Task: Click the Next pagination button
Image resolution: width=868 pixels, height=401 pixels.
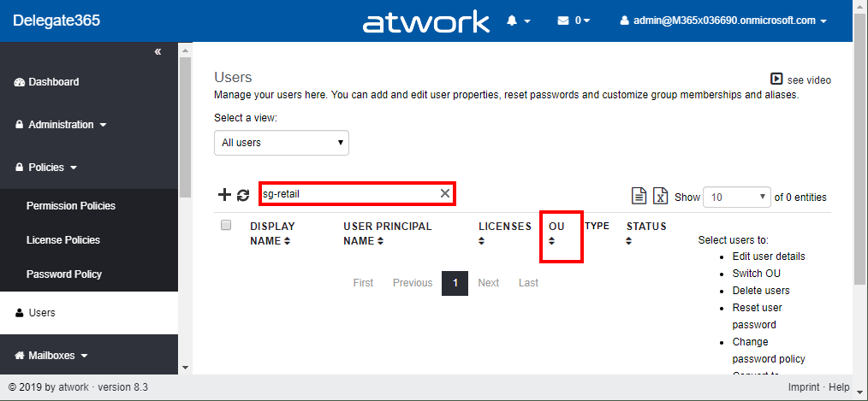Action: point(488,283)
